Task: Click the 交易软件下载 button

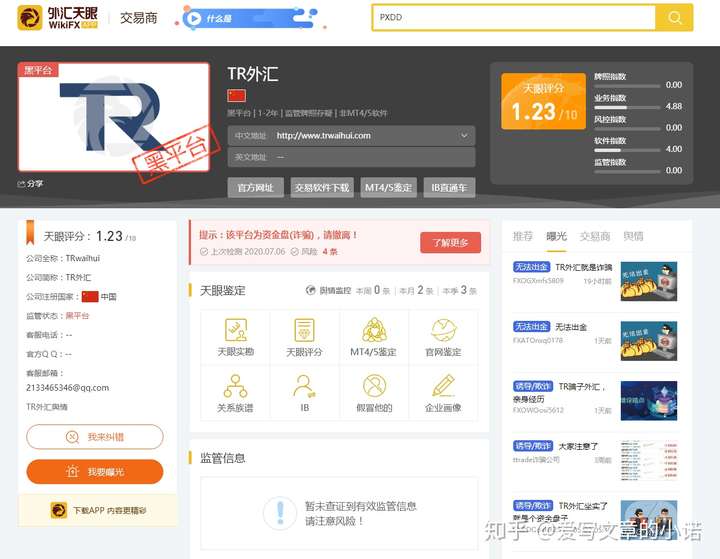Action: point(322,187)
